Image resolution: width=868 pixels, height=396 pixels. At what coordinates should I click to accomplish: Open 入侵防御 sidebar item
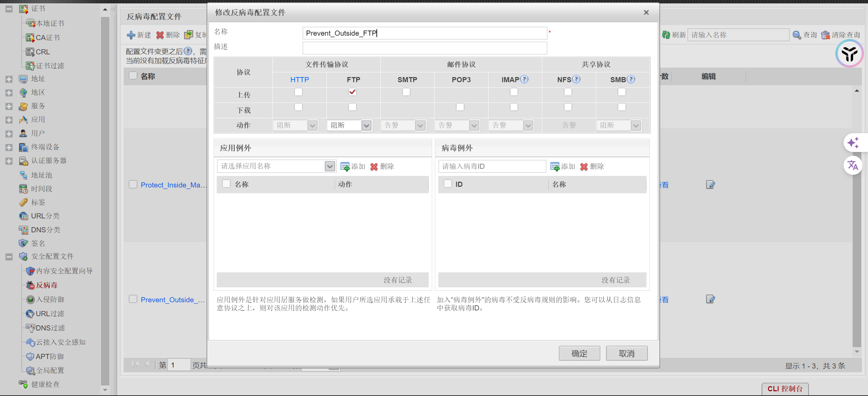click(50, 300)
